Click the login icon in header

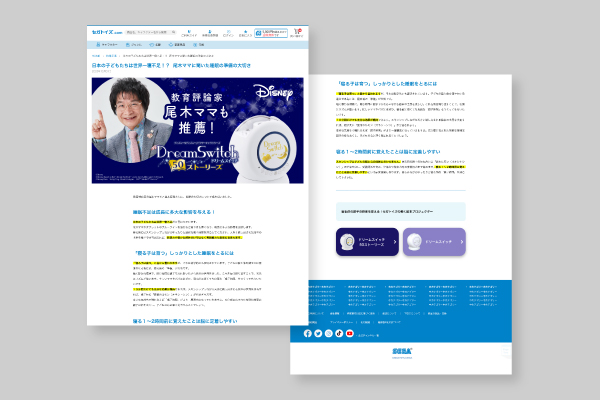[x=228, y=33]
